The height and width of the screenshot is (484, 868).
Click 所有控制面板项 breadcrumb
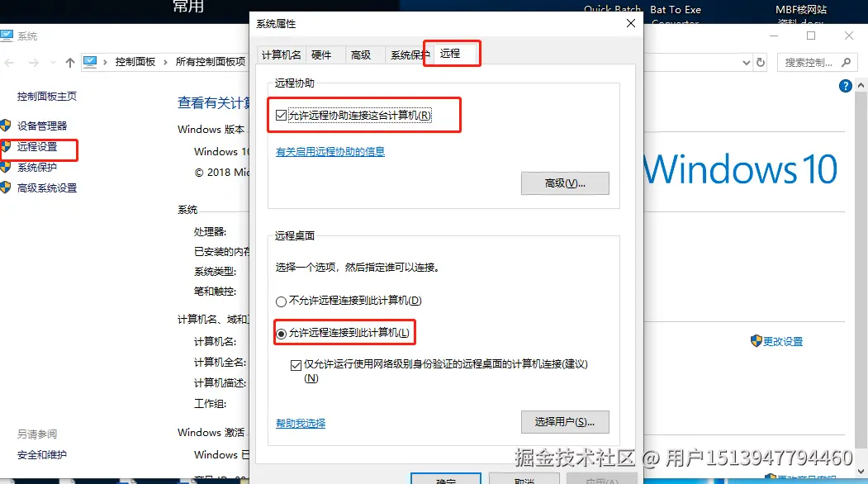[211, 62]
